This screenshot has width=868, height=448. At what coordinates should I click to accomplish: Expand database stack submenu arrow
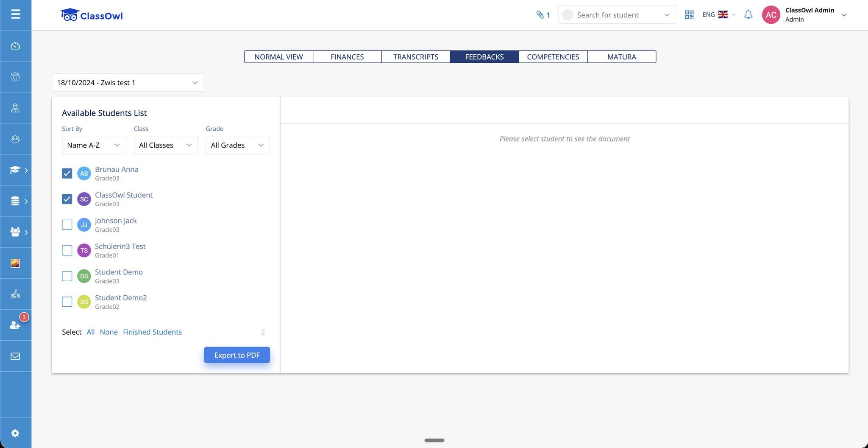point(26,201)
